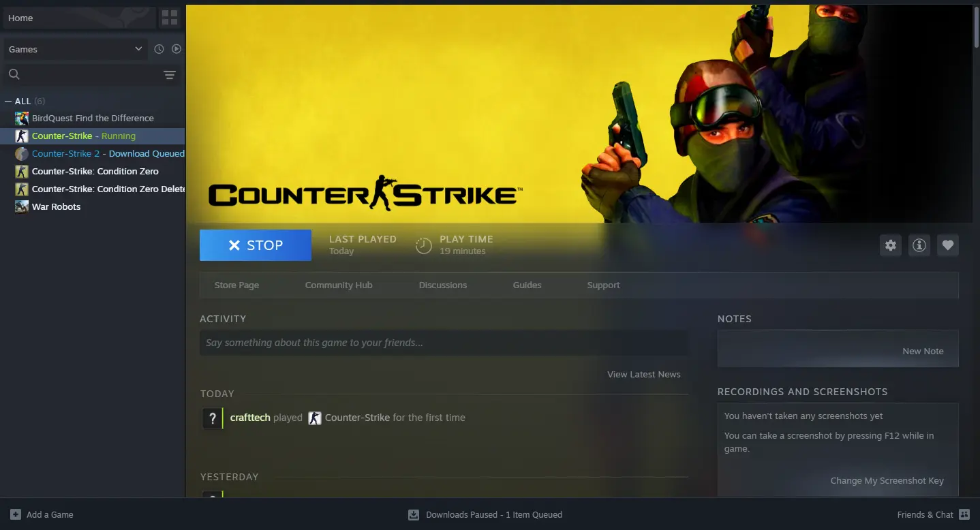Open the collections grid view icon
Image resolution: width=980 pixels, height=530 pixels.
coord(170,18)
